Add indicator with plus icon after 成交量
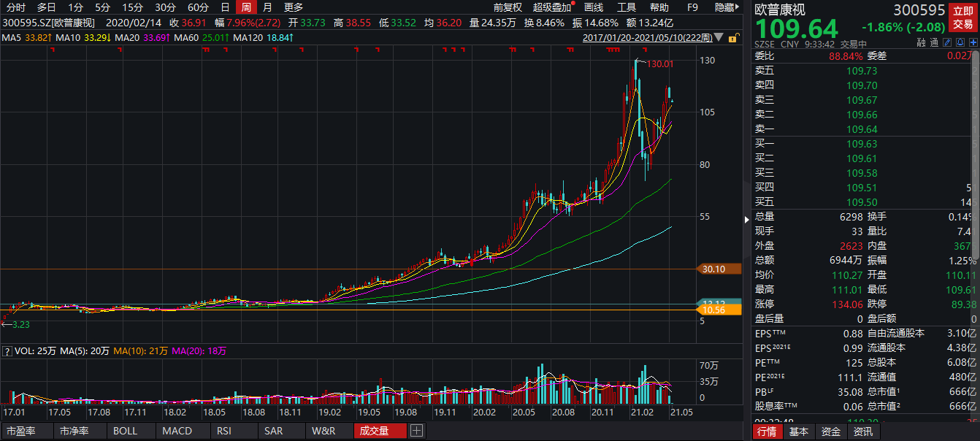Screen dimensions: 980x441 [416, 431]
